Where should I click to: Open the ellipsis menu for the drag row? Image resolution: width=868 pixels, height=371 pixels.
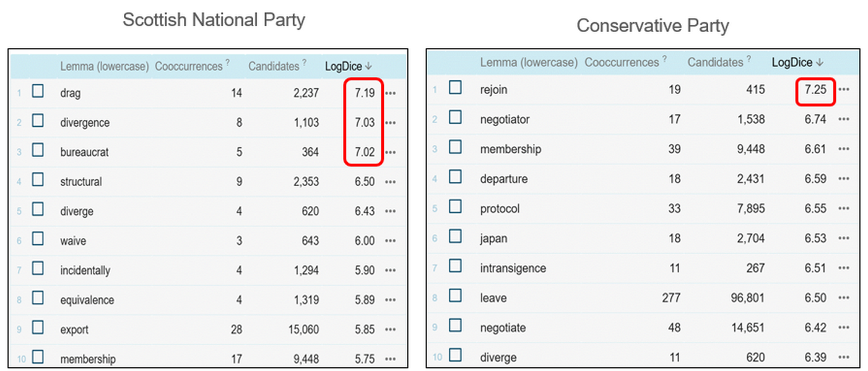[x=391, y=93]
